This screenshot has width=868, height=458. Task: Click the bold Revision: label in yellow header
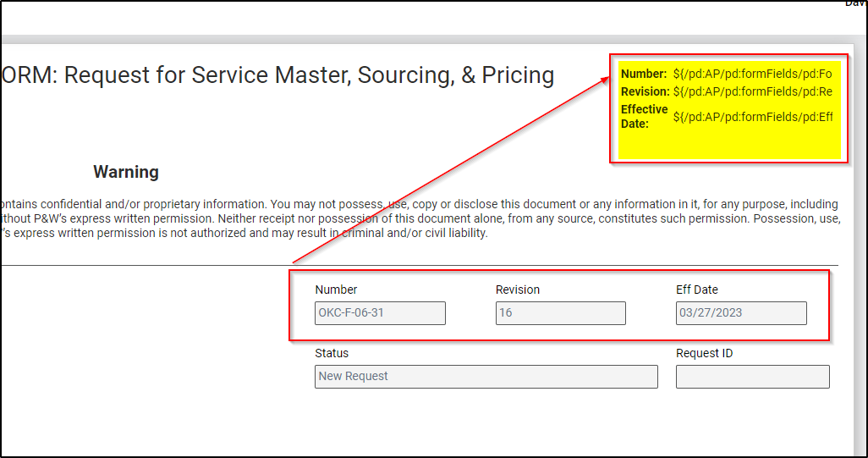(645, 91)
